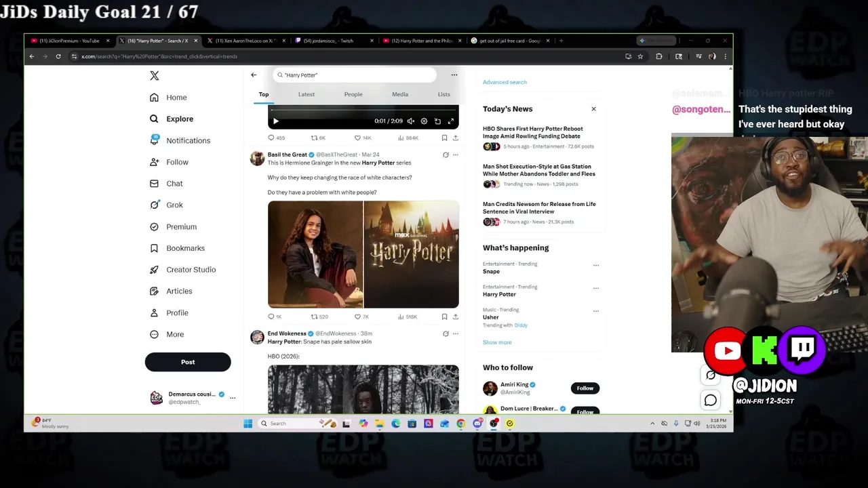Open new browser tab with plus
868x488 pixels.
pyautogui.click(x=561, y=41)
